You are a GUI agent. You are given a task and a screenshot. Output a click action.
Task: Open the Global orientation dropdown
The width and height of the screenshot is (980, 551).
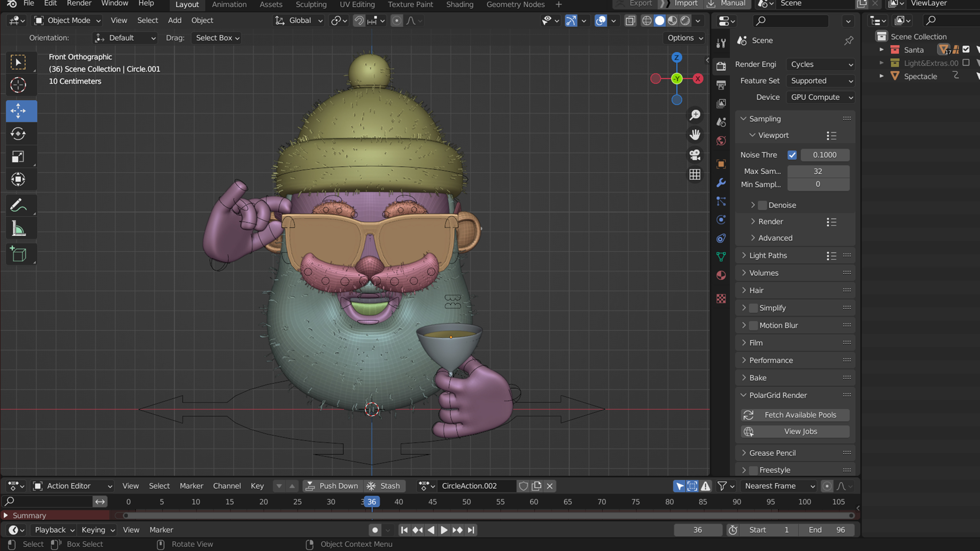click(x=299, y=21)
